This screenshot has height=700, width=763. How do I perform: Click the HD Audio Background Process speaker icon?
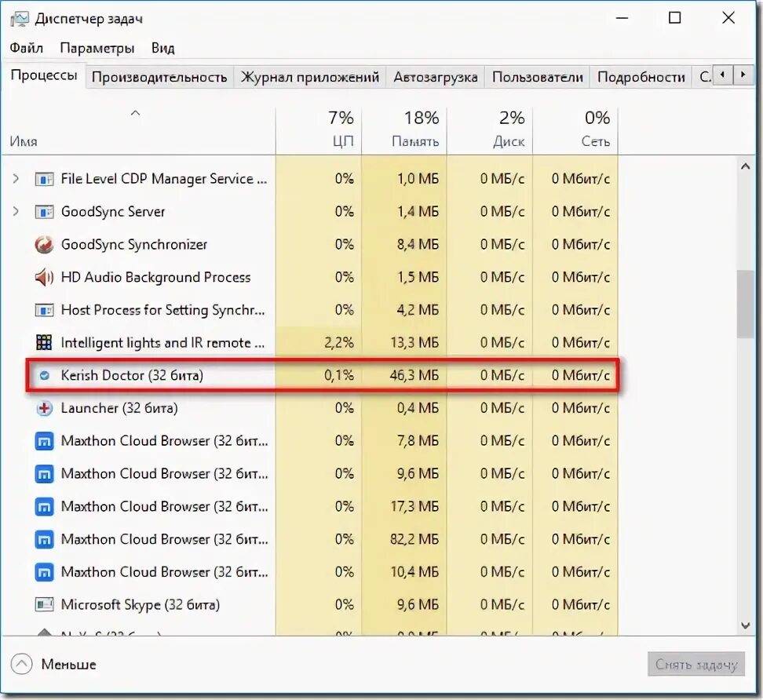point(44,277)
